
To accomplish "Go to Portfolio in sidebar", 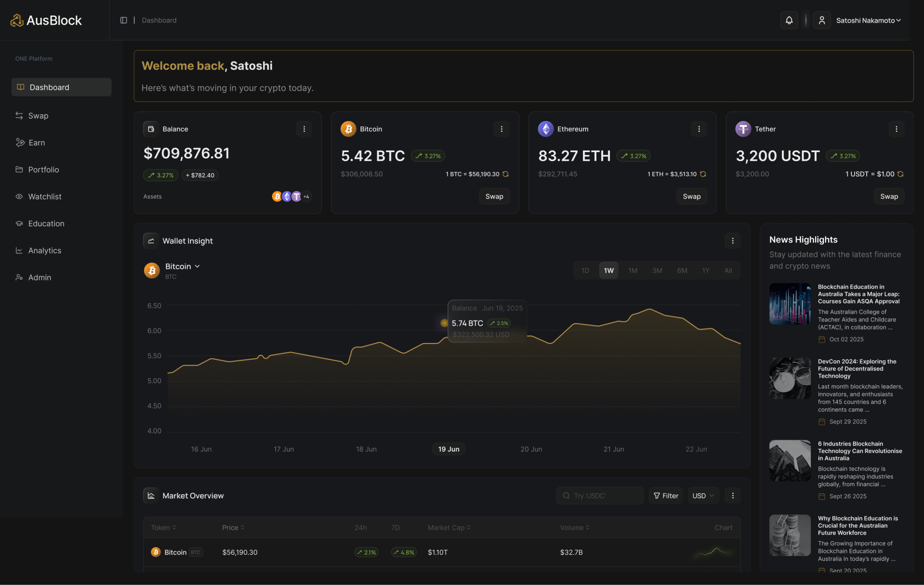I will click(x=43, y=170).
